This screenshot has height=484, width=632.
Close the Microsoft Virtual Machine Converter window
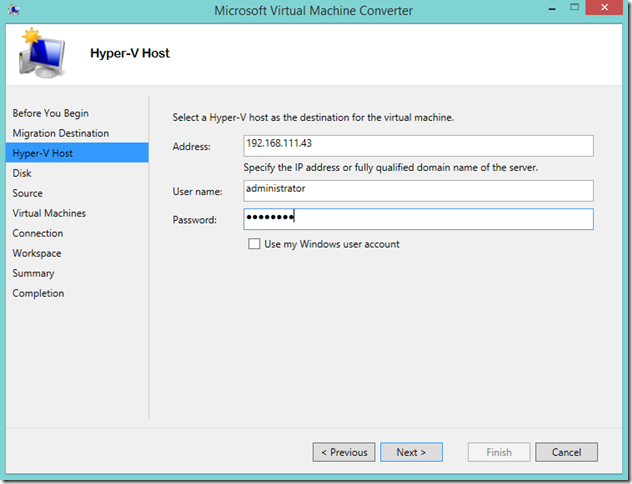point(604,8)
